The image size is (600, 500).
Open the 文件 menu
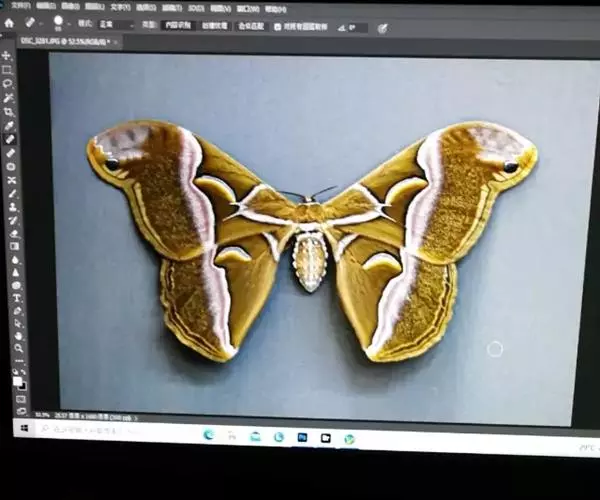coord(18,5)
